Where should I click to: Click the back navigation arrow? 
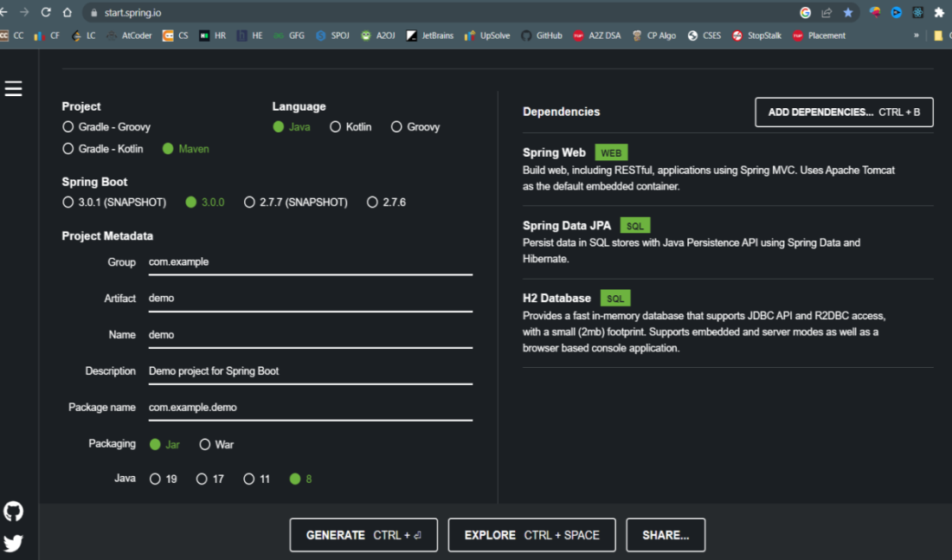click(x=3, y=12)
